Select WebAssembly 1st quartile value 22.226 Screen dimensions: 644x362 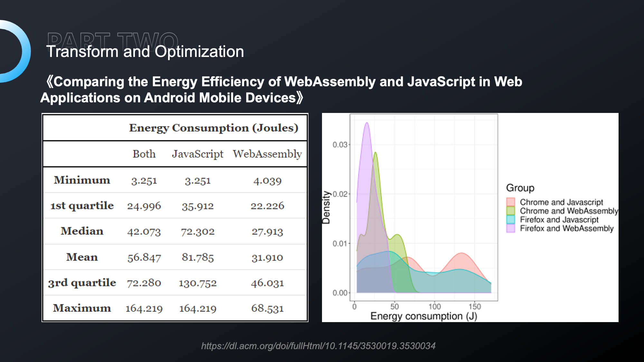point(267,206)
